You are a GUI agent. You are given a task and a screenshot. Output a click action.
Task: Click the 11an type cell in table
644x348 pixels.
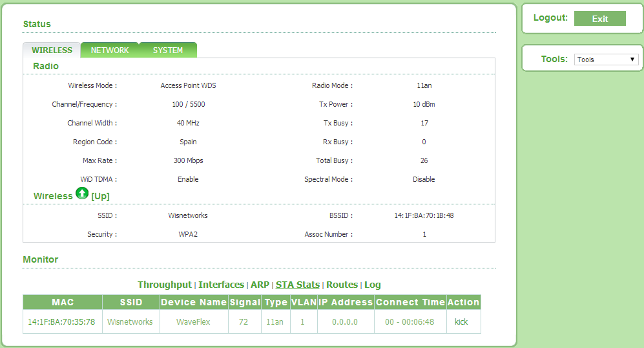[275, 321]
